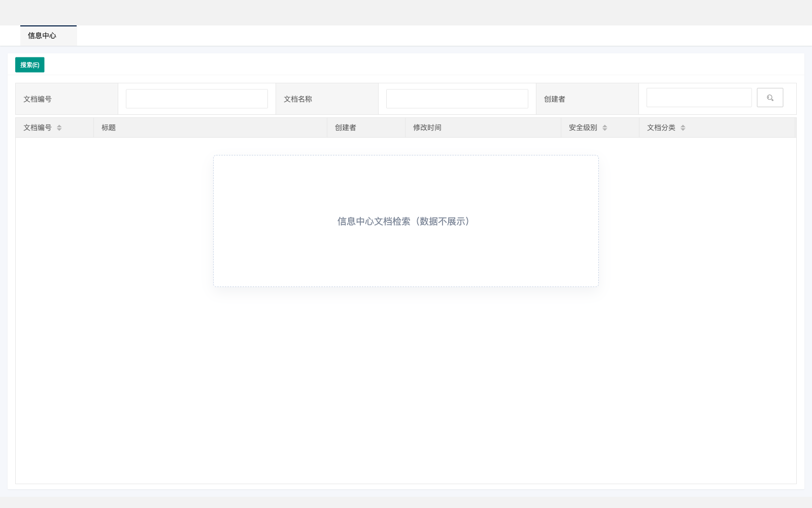Image resolution: width=812 pixels, height=508 pixels.
Task: Focus the 文档编号 search input field
Action: tap(196, 99)
